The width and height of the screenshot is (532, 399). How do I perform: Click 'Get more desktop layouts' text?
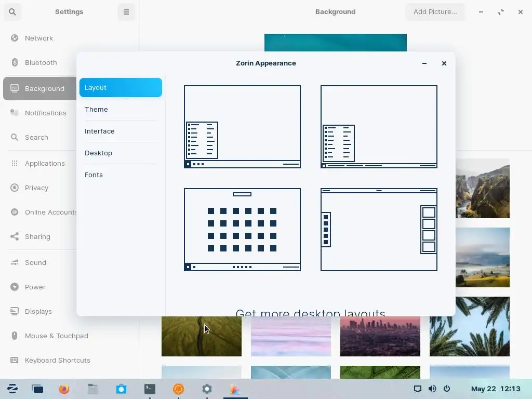(311, 312)
